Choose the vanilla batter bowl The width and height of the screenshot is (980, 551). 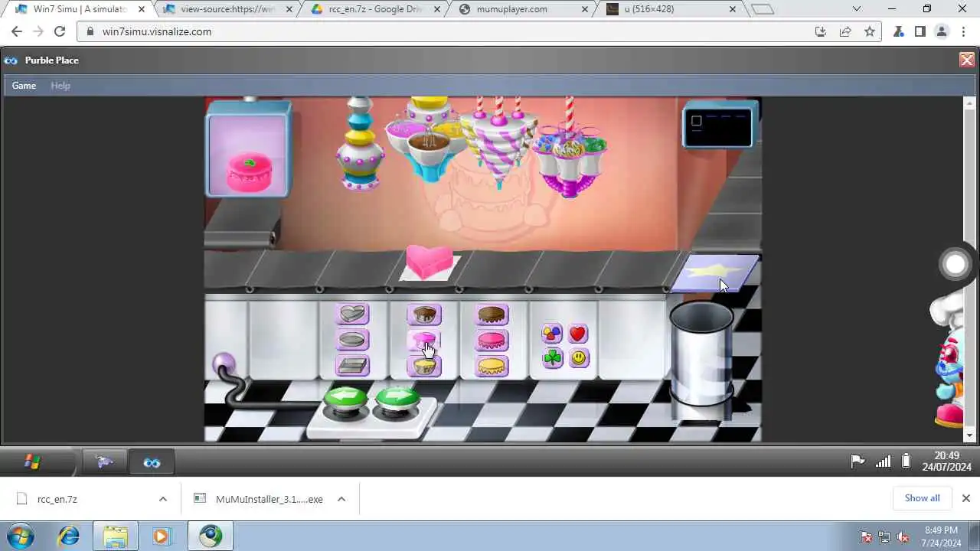tap(424, 366)
